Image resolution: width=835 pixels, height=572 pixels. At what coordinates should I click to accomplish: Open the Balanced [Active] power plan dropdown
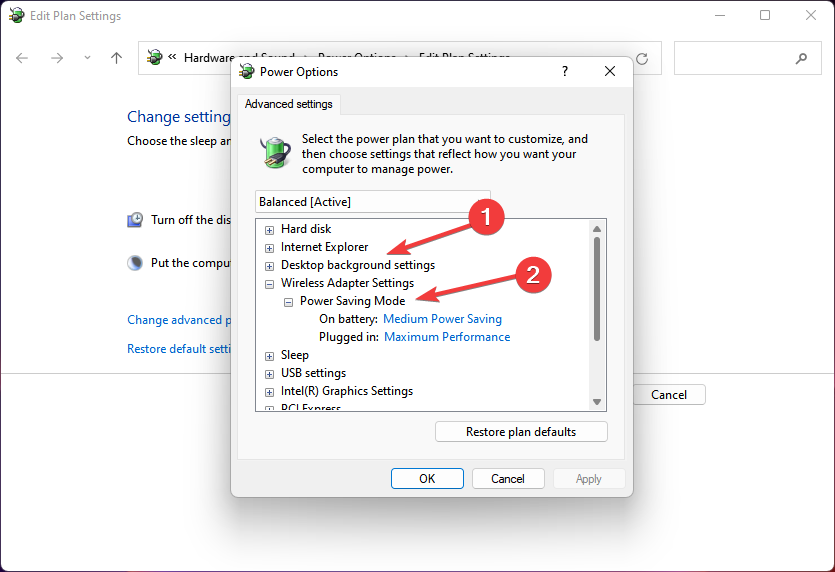(373, 202)
